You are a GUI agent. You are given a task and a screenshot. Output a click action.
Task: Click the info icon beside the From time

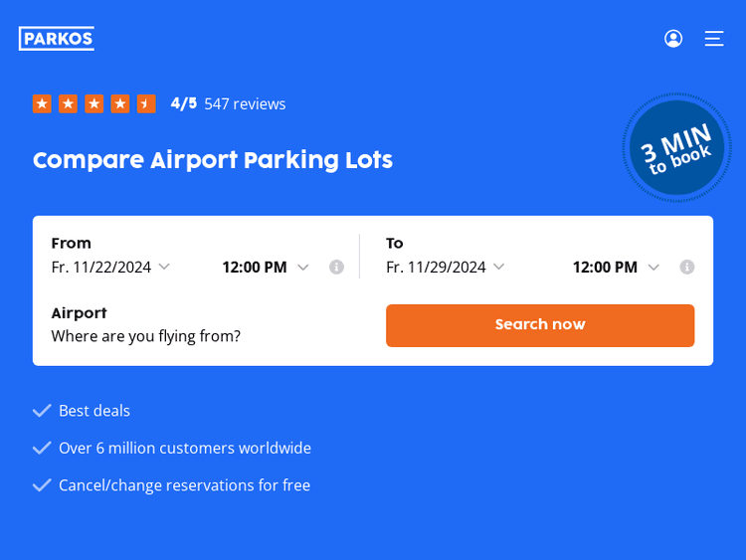click(x=336, y=267)
